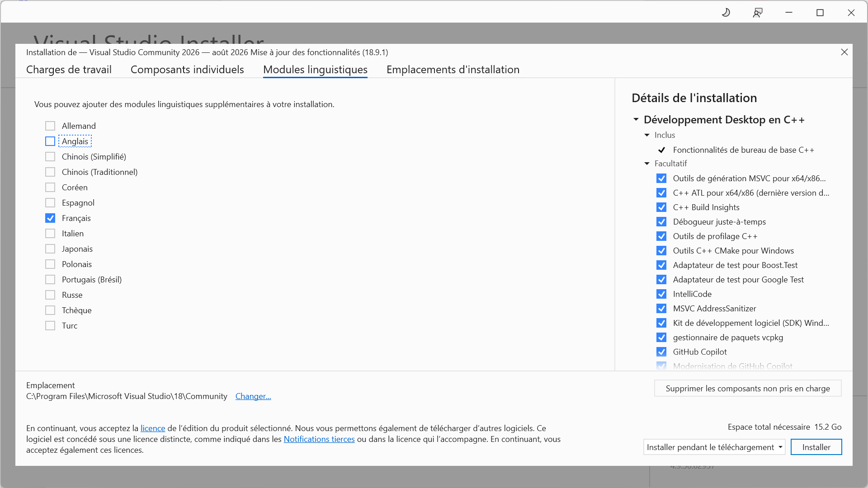Select the Russe language pack

tap(50, 295)
